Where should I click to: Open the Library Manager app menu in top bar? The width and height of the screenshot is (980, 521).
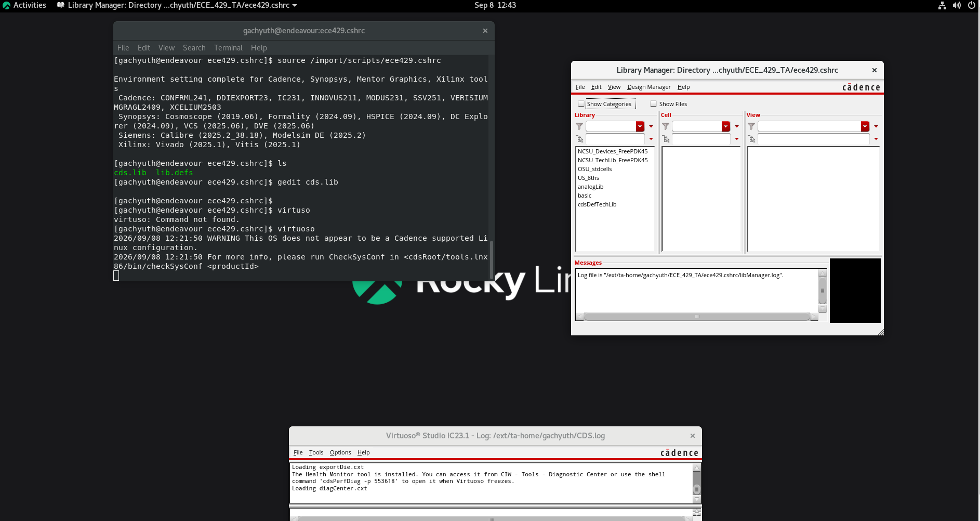[177, 5]
